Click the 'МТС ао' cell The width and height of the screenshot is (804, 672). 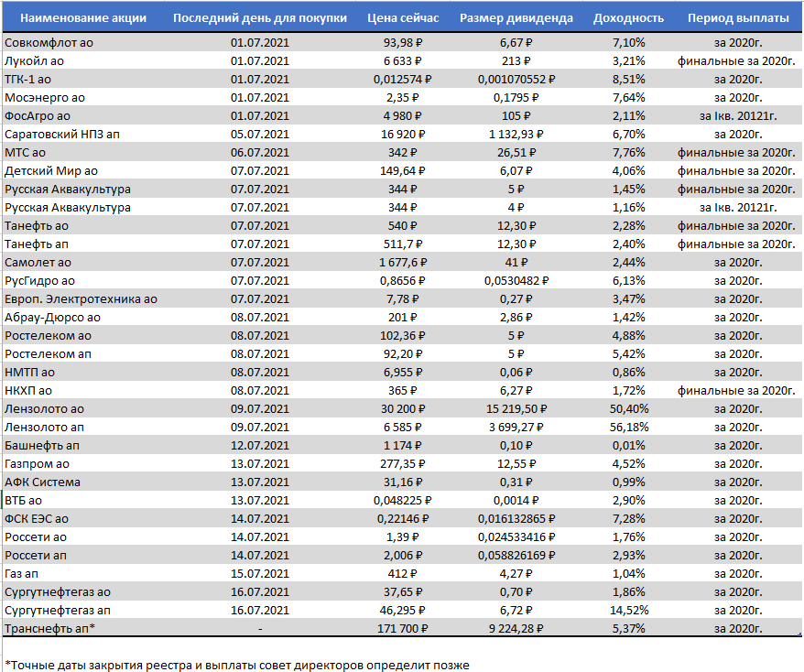coord(25,153)
